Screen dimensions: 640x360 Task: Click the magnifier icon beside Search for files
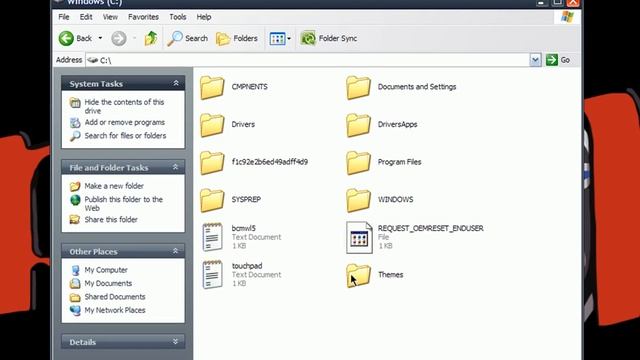(75, 136)
